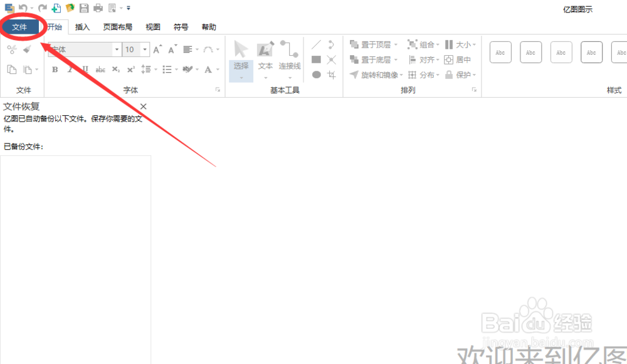
Task: Click the bullet list icon
Action: 167,70
